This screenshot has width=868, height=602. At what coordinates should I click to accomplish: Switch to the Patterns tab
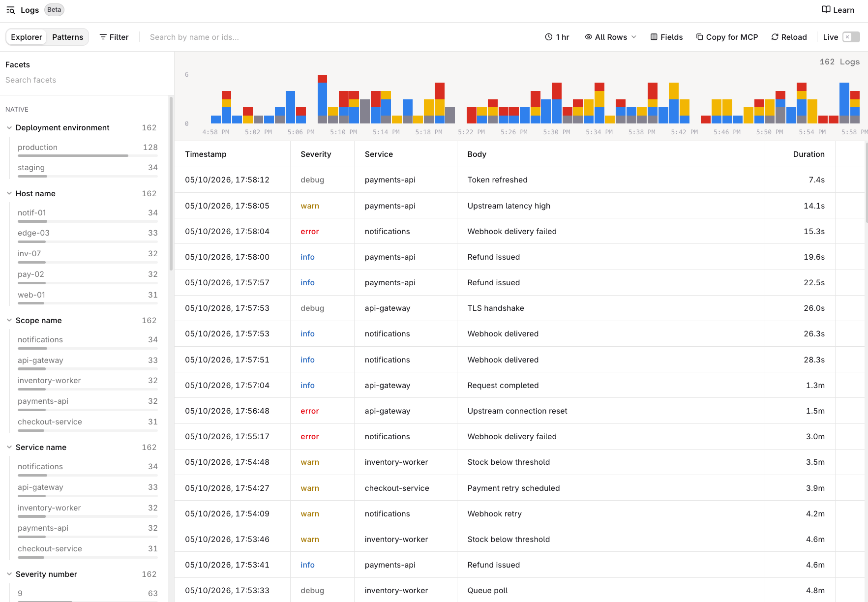click(68, 37)
